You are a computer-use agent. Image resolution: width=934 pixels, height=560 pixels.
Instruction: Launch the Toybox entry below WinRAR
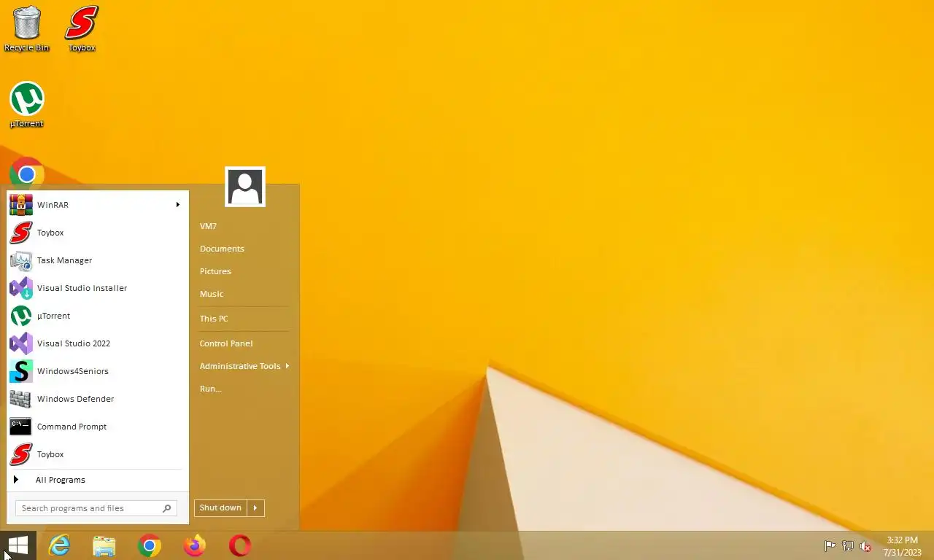tap(98, 233)
